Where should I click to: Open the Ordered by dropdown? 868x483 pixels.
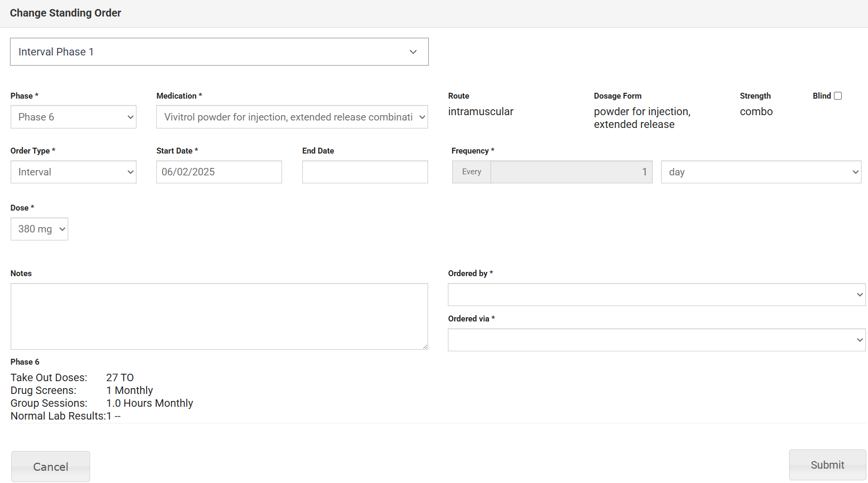tap(656, 295)
